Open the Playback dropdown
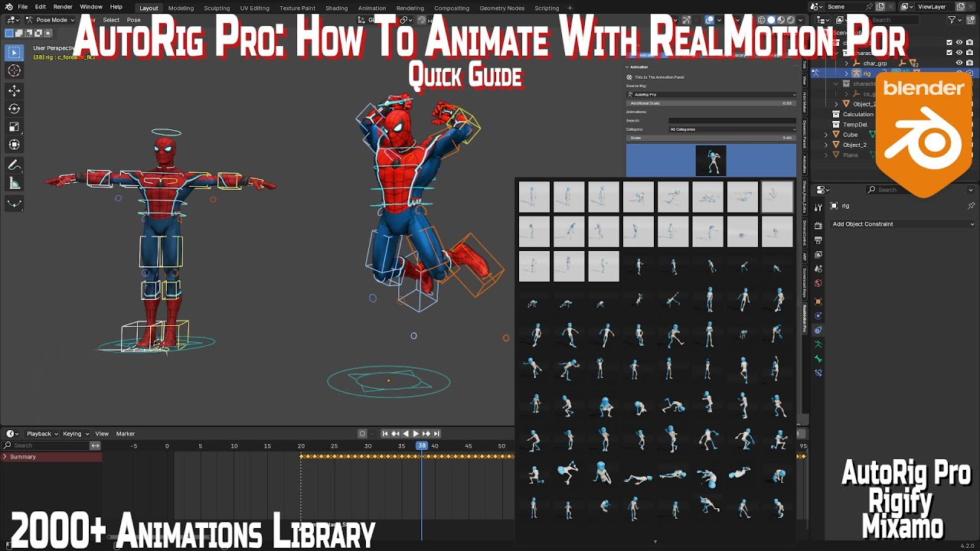 tap(41, 434)
